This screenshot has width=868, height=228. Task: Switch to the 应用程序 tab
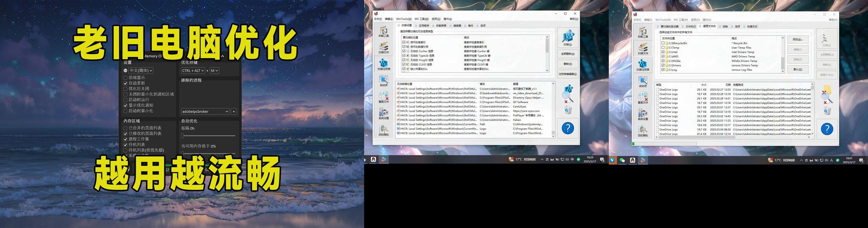(422, 26)
